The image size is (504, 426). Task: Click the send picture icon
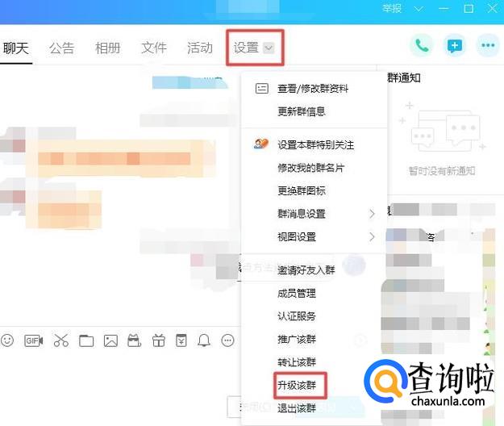click(110, 340)
